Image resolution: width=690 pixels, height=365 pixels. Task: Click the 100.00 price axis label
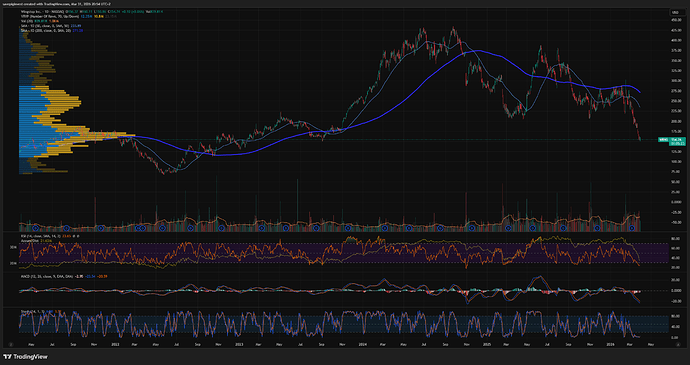(x=676, y=162)
